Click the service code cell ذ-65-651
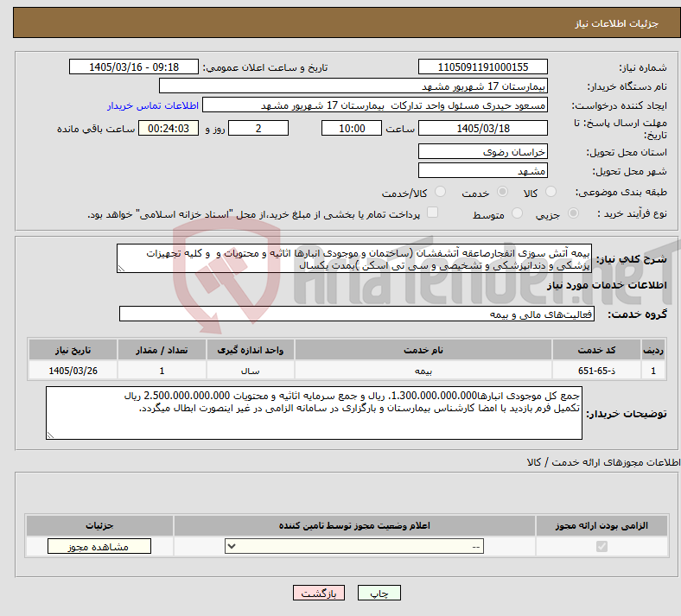The height and width of the screenshot is (616, 681). (x=597, y=371)
